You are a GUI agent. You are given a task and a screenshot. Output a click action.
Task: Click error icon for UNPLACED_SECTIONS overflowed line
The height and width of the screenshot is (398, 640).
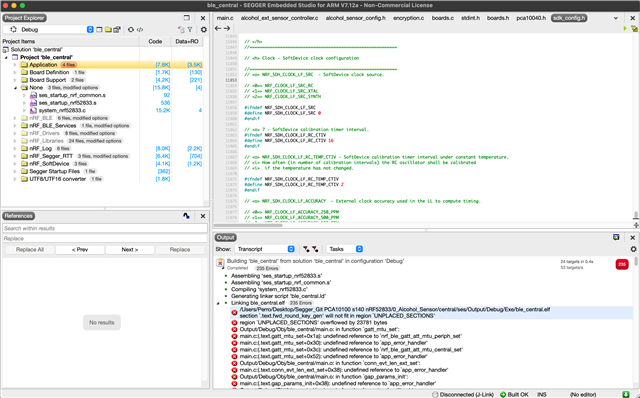pos(234,322)
